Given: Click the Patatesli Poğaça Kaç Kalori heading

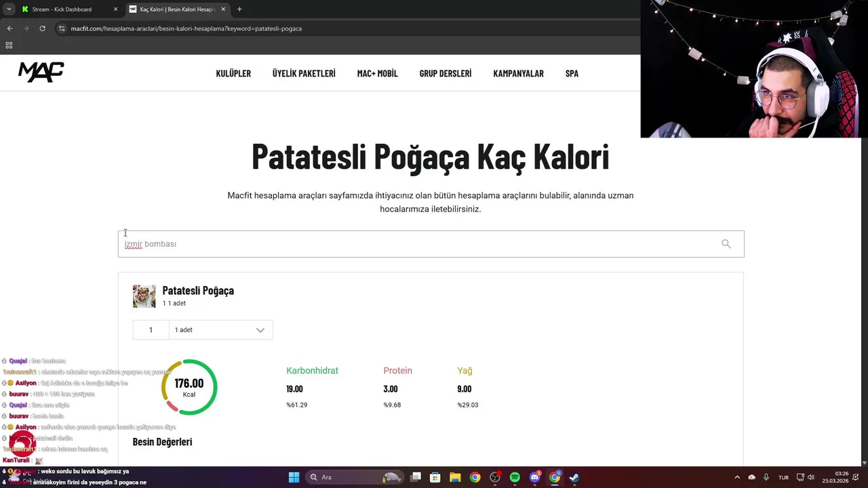Looking at the screenshot, I should coord(431,157).
